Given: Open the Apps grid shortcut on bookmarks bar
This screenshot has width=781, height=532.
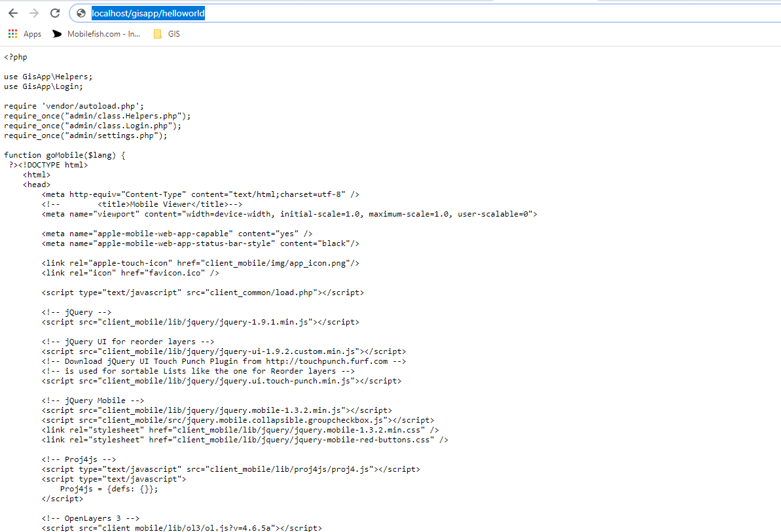Looking at the screenshot, I should (x=12, y=33).
